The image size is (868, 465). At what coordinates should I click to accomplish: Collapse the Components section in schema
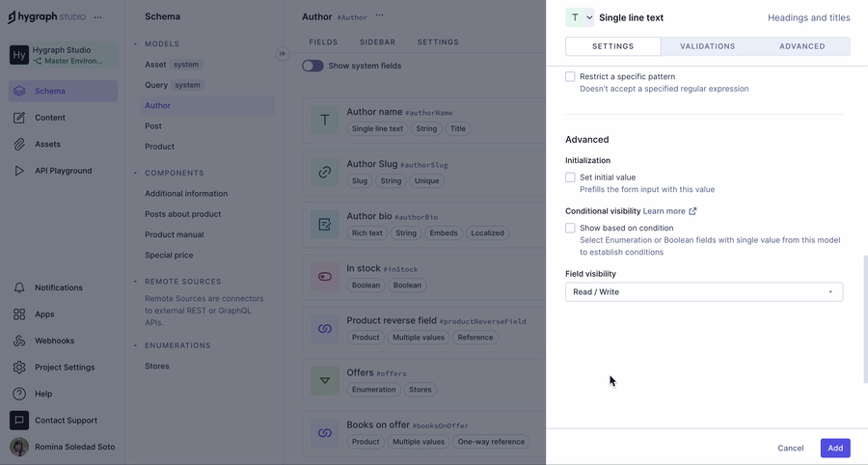coord(135,174)
